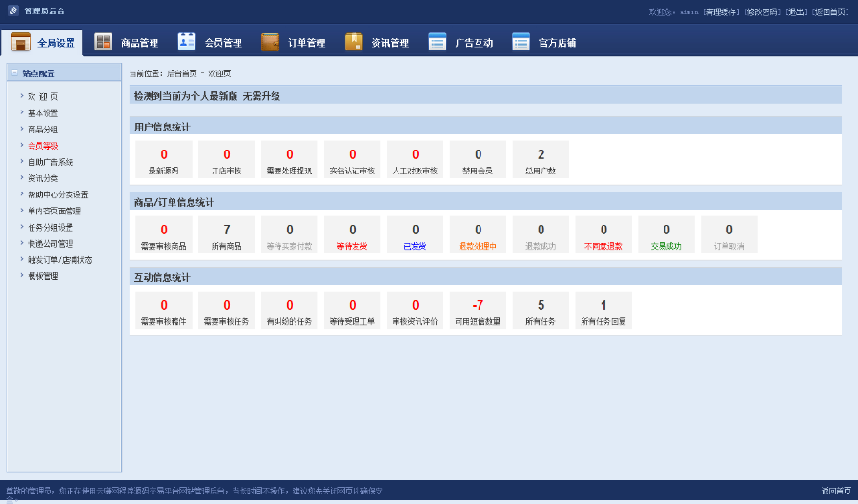Open the 有纠纷的任务 statistic card
858x504 pixels.
pos(290,310)
